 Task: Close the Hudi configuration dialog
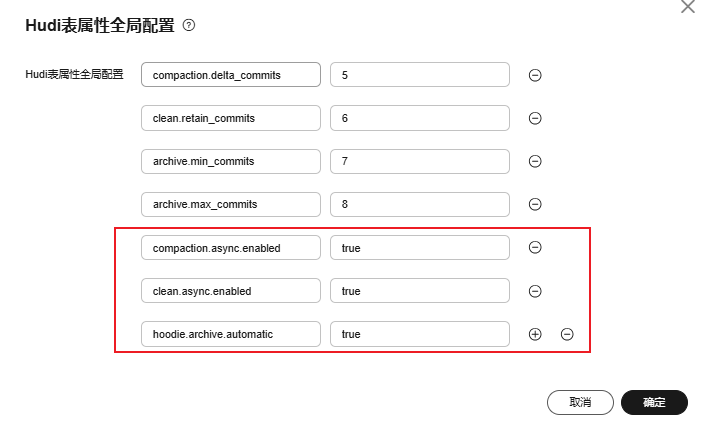[688, 7]
